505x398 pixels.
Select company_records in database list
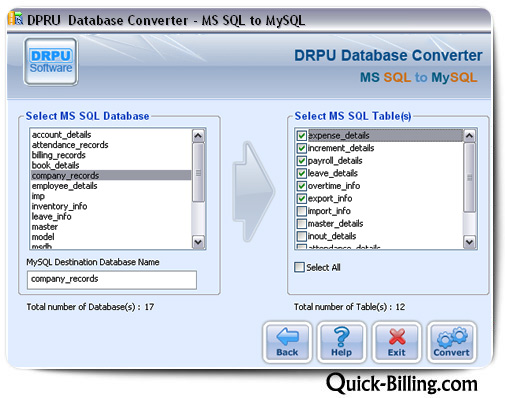pos(111,175)
